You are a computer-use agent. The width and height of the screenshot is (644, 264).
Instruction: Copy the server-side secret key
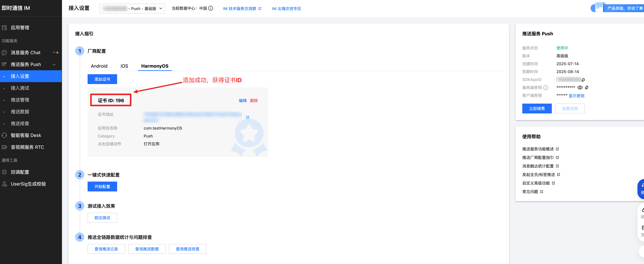tap(586, 87)
